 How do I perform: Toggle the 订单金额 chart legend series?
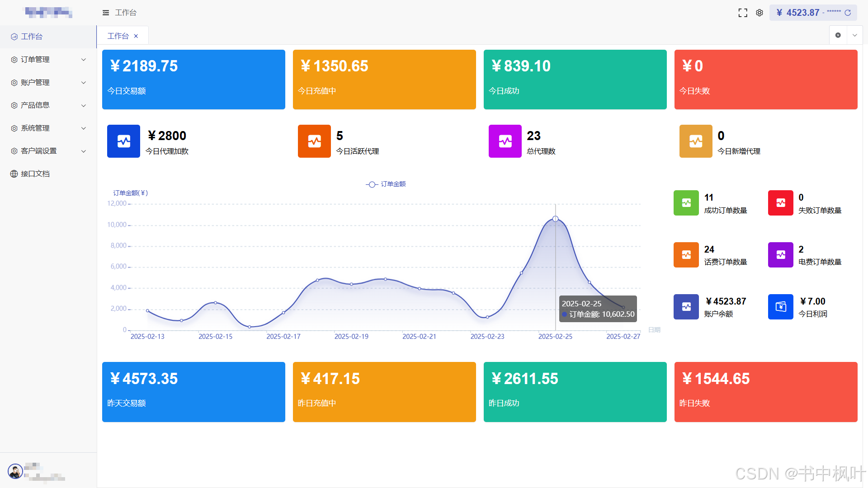click(x=386, y=184)
